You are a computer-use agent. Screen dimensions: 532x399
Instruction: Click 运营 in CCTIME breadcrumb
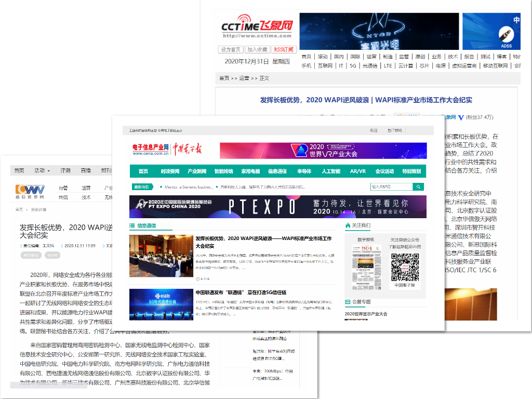coord(244,78)
